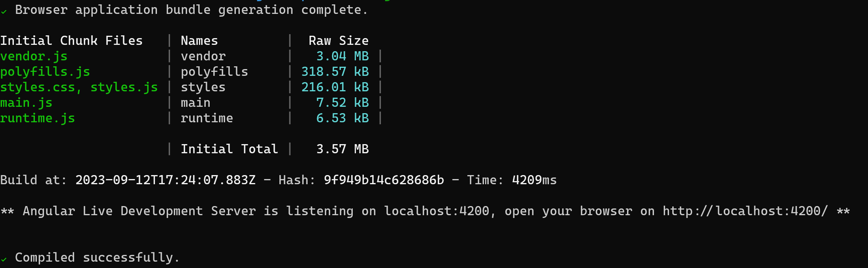This screenshot has width=868, height=268.
Task: Click the main.js chunk file
Action: pyautogui.click(x=26, y=102)
